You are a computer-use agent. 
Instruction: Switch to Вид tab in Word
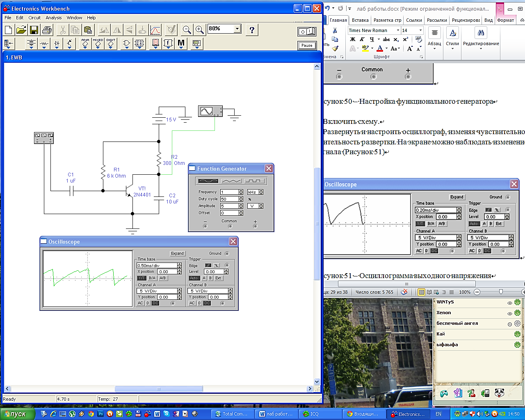tap(488, 20)
